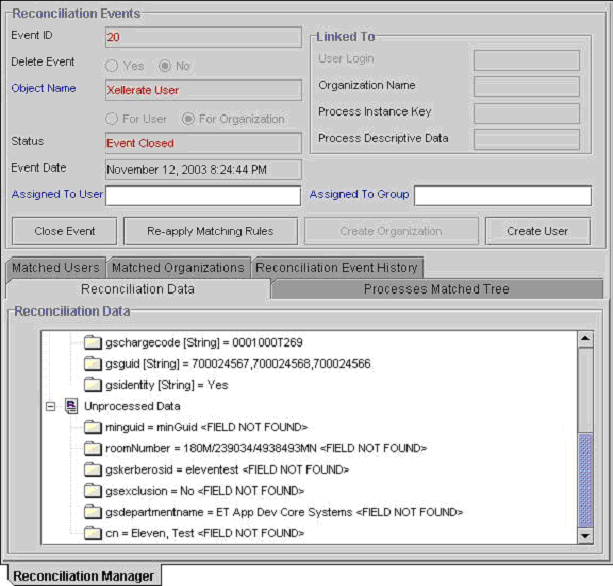The image size is (613, 586).
Task: Click the tree scrollbar up arrow
Action: tap(585, 339)
